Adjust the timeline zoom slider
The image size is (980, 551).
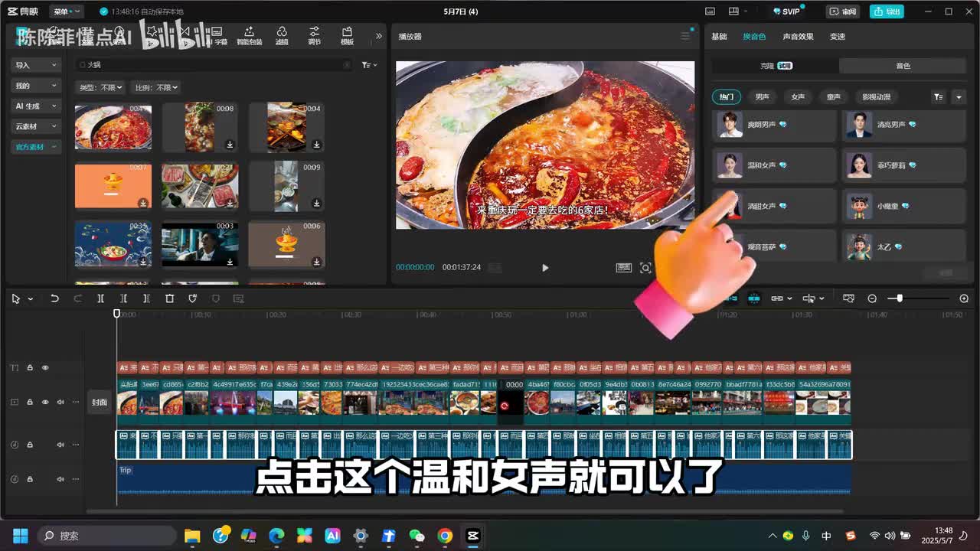[x=900, y=298]
